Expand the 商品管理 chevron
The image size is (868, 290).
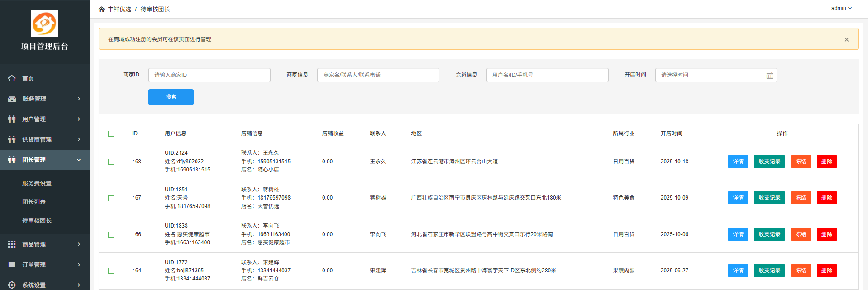point(79,244)
